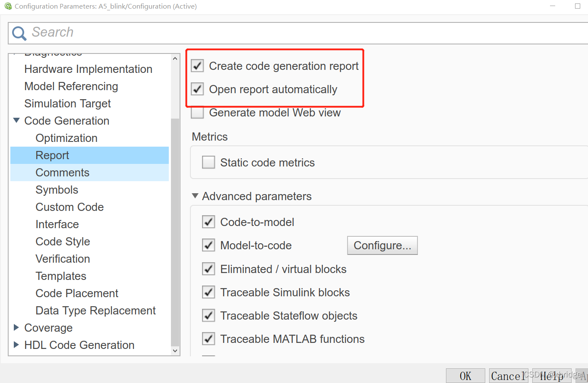Viewport: 588px width, 383px height.
Task: Click the Cancel button
Action: click(x=508, y=376)
